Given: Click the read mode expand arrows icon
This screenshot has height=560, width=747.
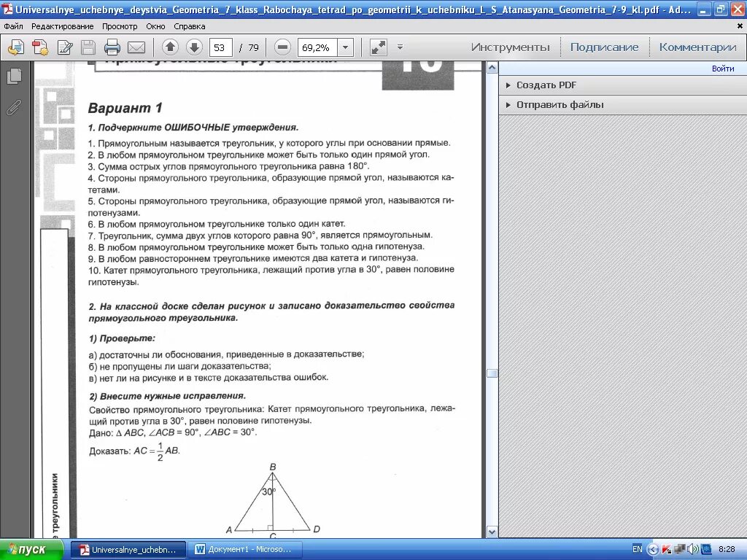Looking at the screenshot, I should (x=379, y=47).
